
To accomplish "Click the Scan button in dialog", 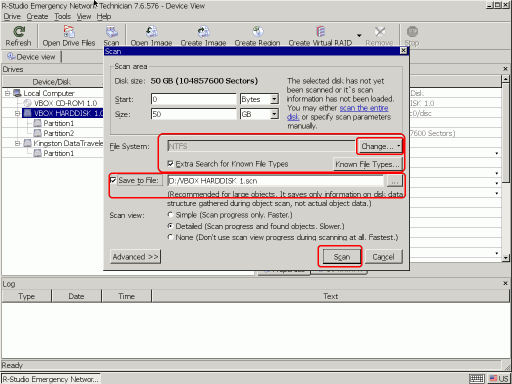I will [x=342, y=257].
